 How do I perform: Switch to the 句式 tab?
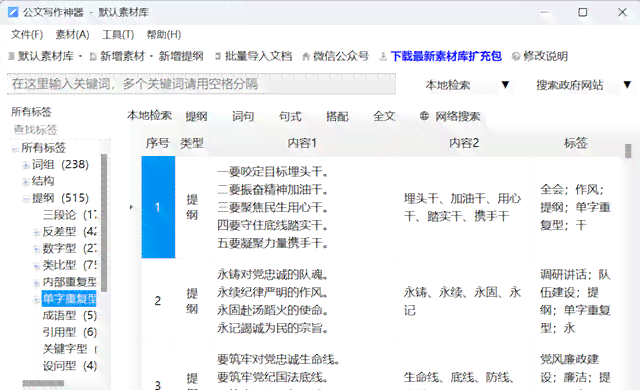(290, 116)
